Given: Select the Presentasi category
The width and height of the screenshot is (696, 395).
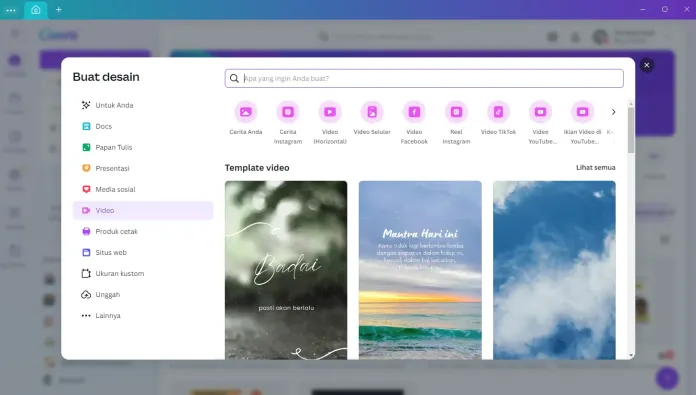Looking at the screenshot, I should (142, 168).
